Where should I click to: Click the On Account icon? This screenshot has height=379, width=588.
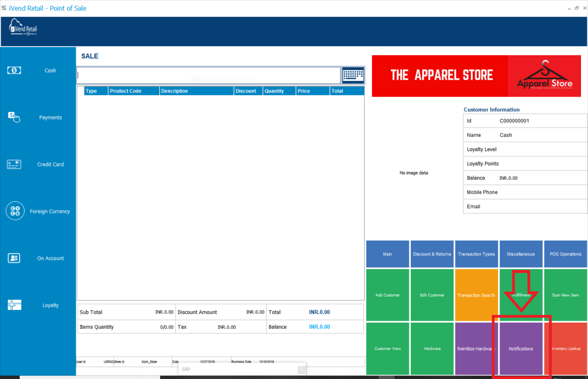click(14, 258)
